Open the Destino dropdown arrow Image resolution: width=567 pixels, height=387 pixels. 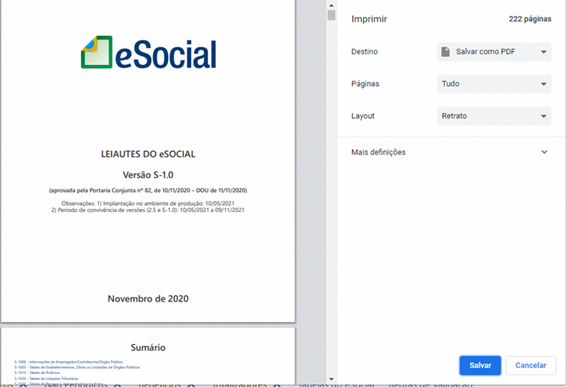pyautogui.click(x=543, y=52)
